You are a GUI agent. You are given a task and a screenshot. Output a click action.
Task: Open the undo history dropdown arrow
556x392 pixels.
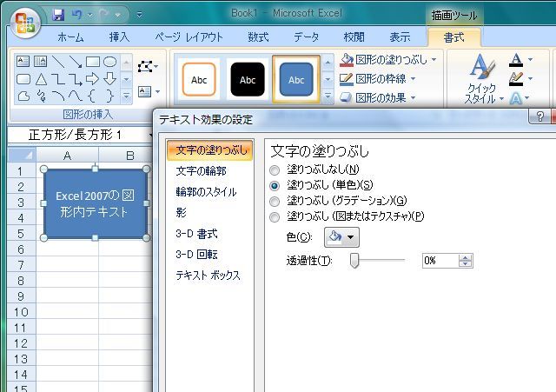89,15
